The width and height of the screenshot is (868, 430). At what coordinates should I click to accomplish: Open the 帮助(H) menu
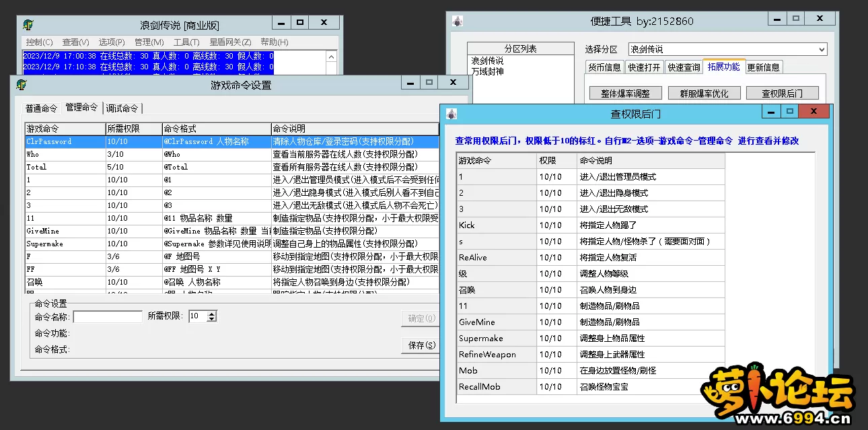(x=274, y=42)
